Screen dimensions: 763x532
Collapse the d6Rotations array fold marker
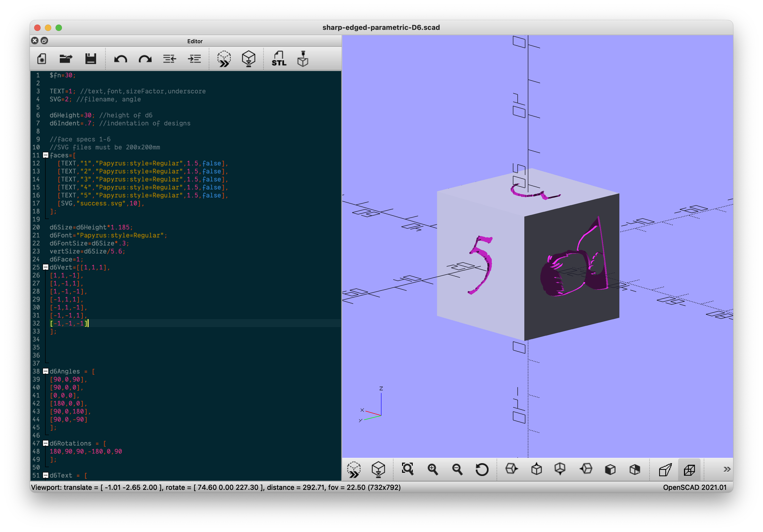point(46,443)
